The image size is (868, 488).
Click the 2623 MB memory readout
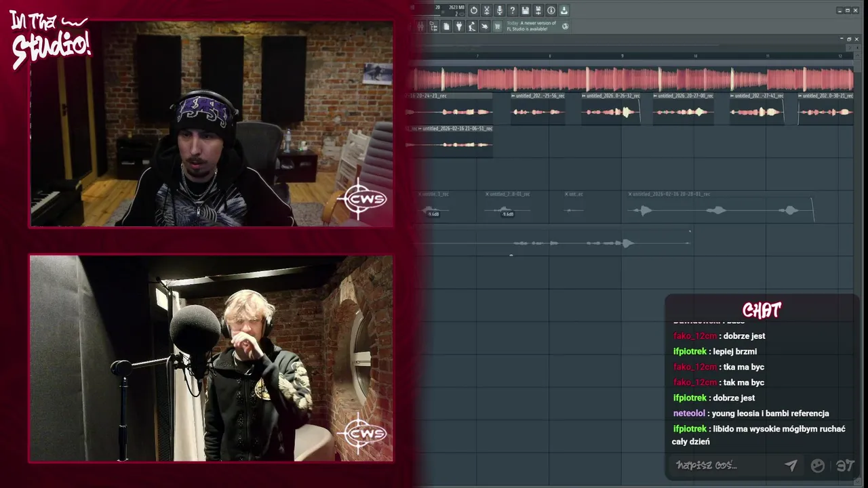(x=456, y=7)
